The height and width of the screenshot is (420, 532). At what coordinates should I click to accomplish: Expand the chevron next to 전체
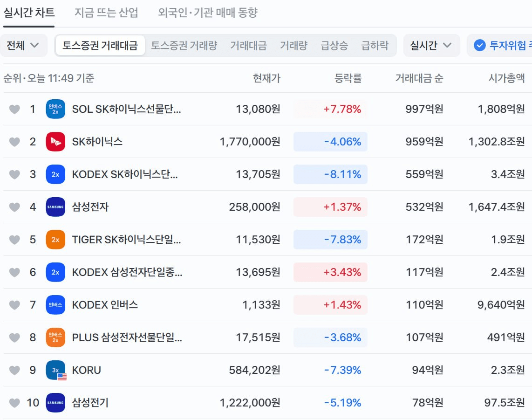coord(34,45)
